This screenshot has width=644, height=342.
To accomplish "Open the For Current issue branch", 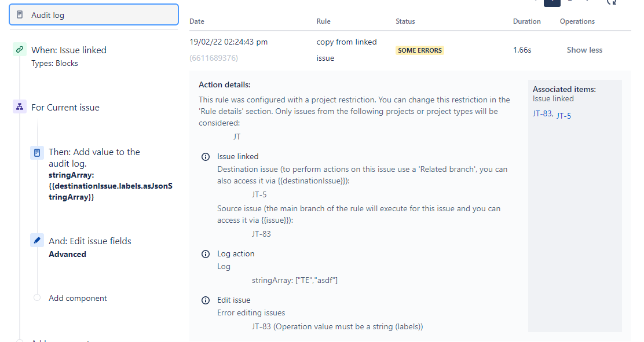I will [x=65, y=108].
